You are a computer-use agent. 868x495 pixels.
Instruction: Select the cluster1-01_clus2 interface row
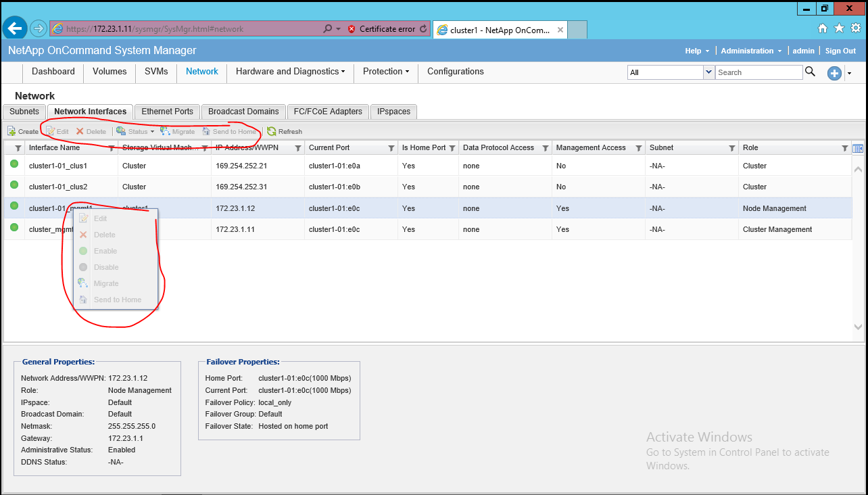58,187
